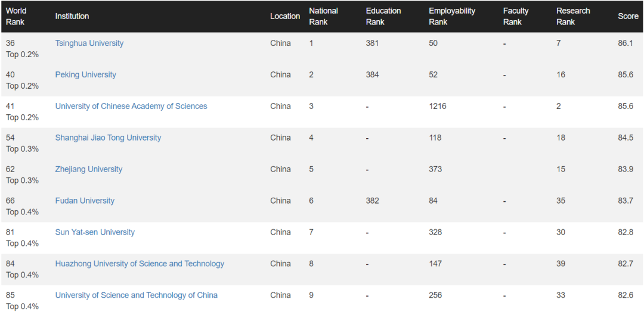644x315 pixels.
Task: Click the National Rank column header
Action: [323, 17]
